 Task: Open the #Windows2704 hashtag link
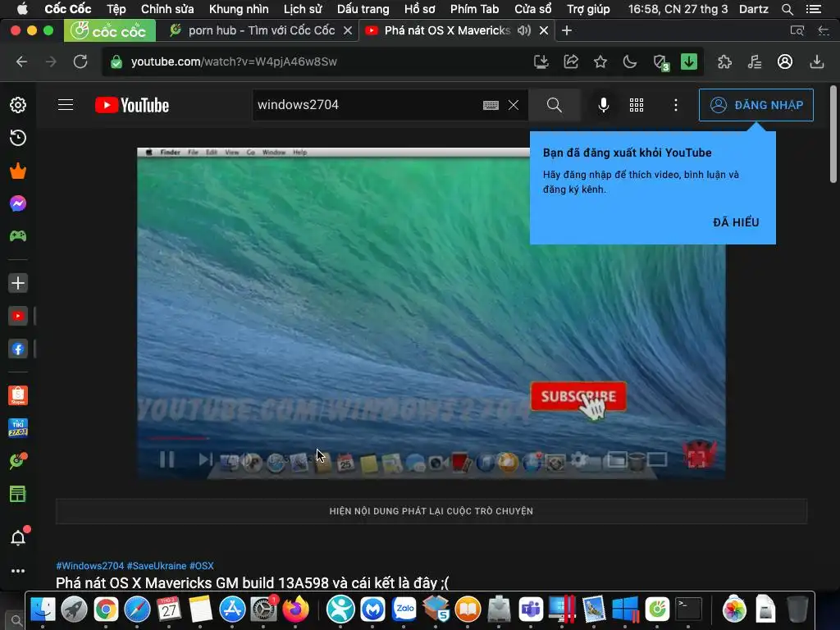(x=90, y=566)
